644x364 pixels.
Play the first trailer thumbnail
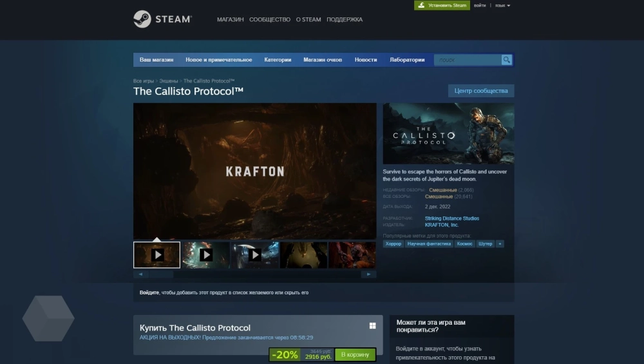[x=157, y=255]
